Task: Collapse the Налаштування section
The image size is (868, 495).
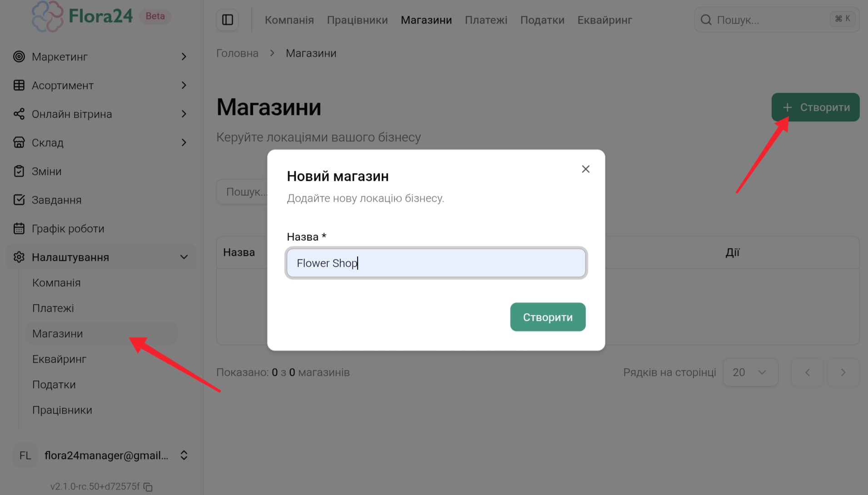Action: [184, 257]
